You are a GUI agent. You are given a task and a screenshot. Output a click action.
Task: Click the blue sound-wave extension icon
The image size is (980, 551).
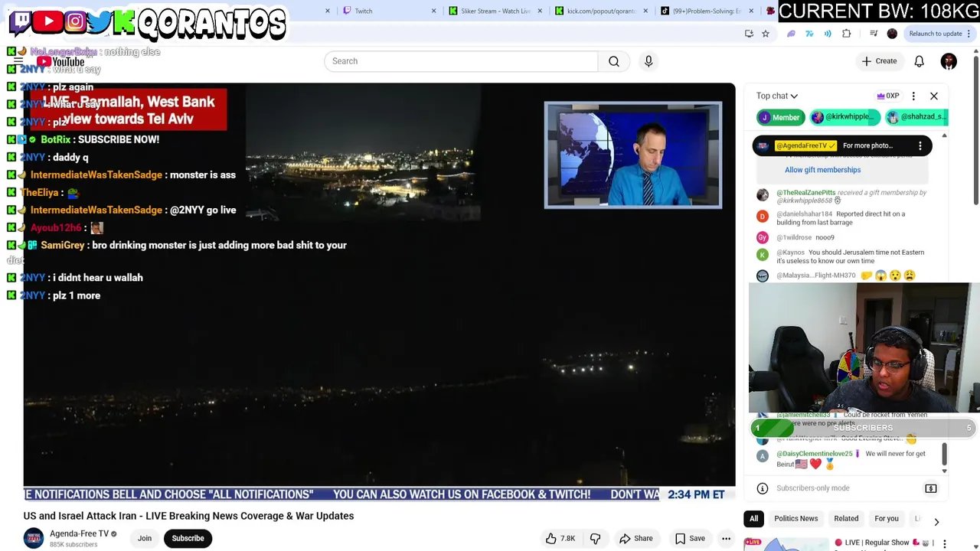click(x=828, y=34)
